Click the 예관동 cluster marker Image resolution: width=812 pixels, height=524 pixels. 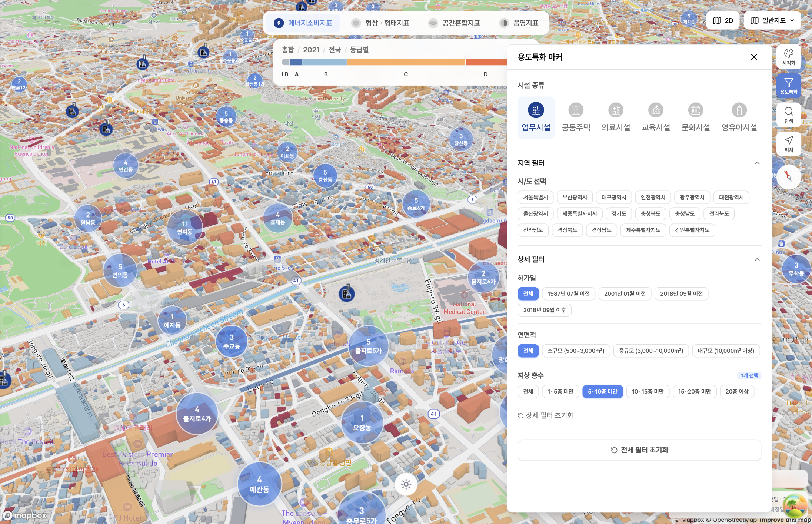259,484
